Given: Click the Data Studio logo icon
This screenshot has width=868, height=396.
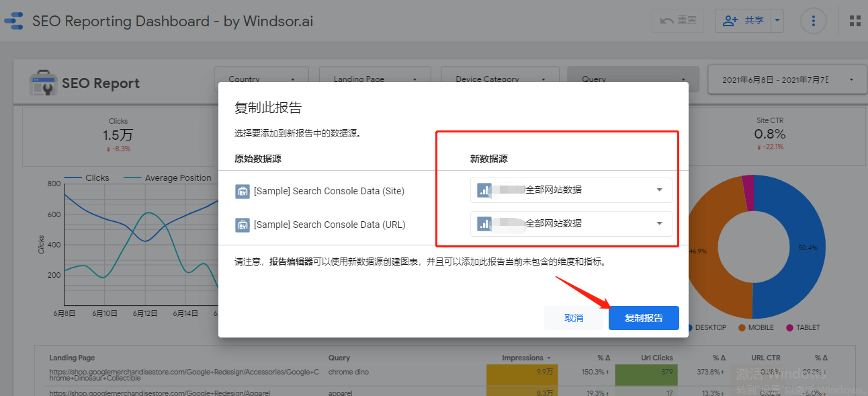Looking at the screenshot, I should tap(13, 21).
